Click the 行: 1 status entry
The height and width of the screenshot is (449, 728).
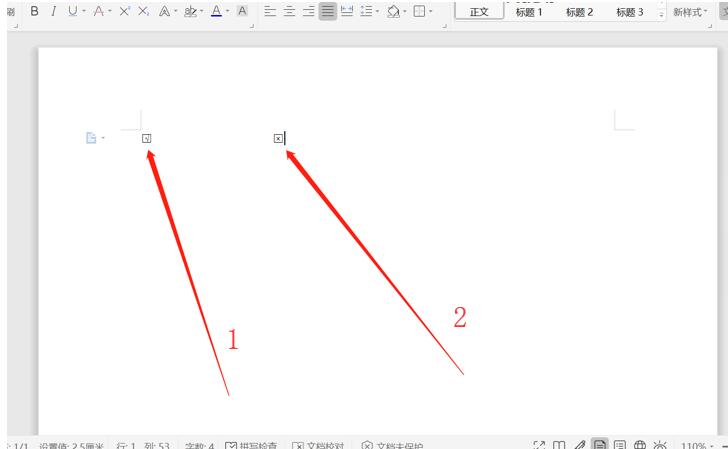(126, 445)
